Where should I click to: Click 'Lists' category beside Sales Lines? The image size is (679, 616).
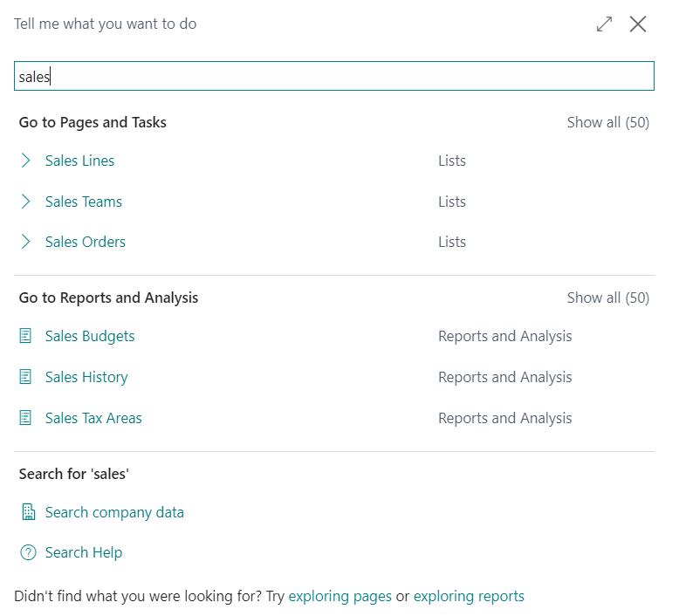click(452, 161)
